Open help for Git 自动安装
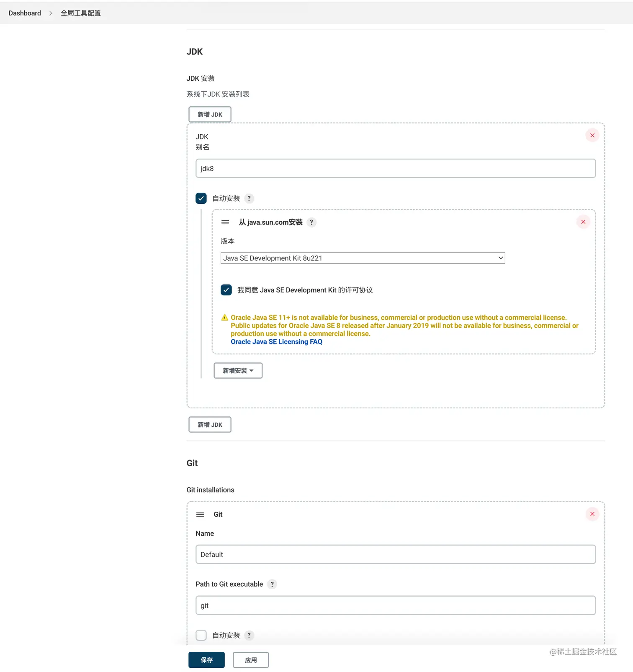Viewport: 633px width, 672px height. point(249,635)
